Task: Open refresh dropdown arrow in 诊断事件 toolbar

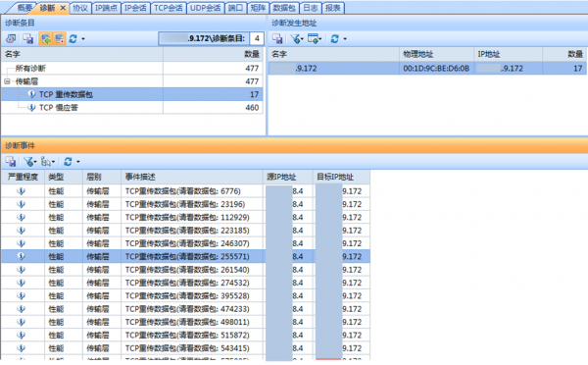Action: tap(78, 162)
